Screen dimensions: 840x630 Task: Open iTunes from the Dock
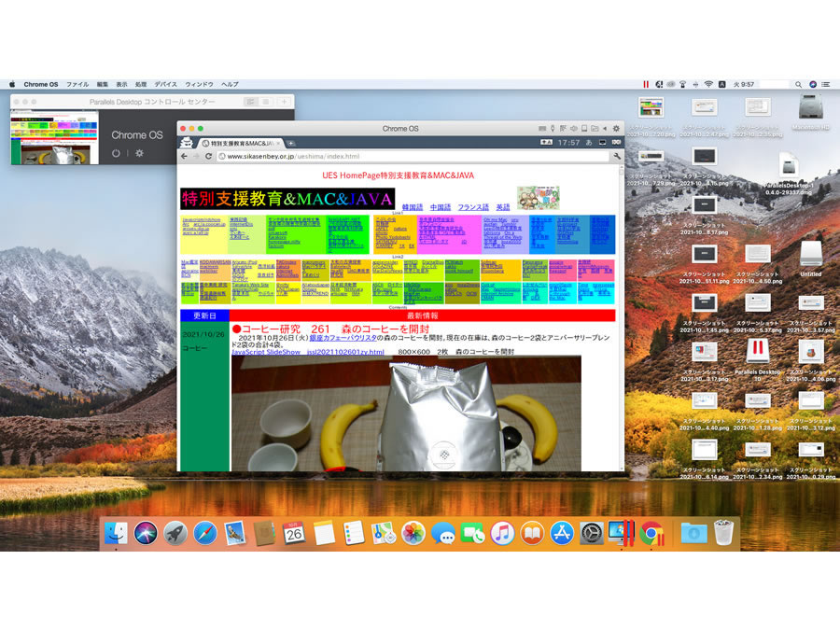(x=502, y=533)
